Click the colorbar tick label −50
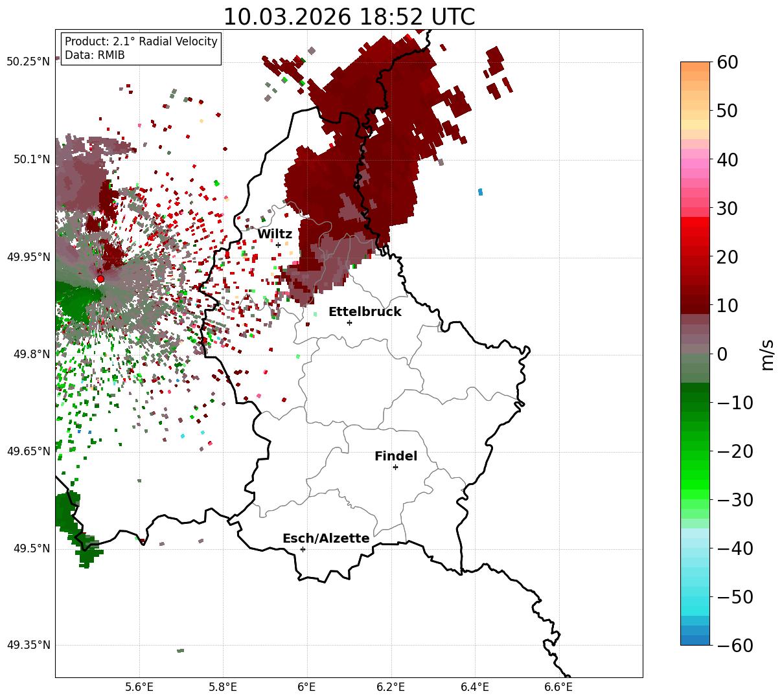This screenshot has width=782, height=700. click(x=734, y=597)
